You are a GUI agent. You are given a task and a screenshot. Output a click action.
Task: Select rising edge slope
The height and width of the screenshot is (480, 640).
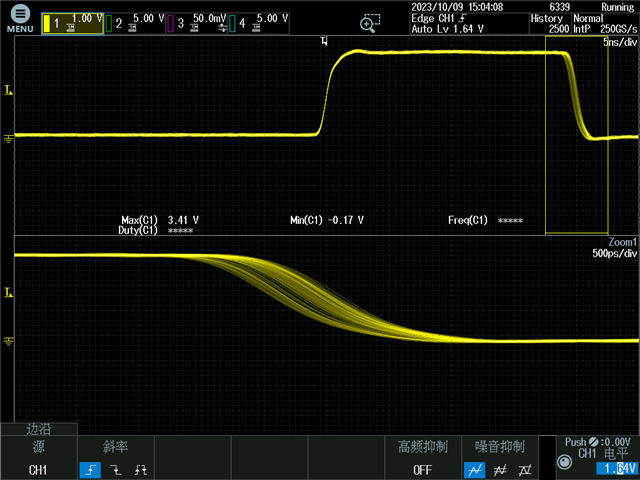[90, 470]
